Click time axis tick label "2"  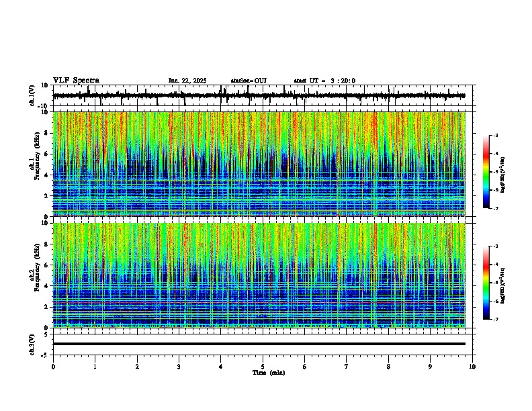point(137,367)
